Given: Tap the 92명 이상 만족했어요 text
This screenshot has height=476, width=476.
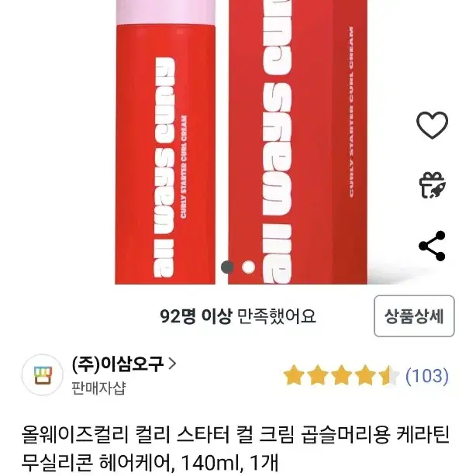Looking at the screenshot, I should pyautogui.click(x=238, y=316).
